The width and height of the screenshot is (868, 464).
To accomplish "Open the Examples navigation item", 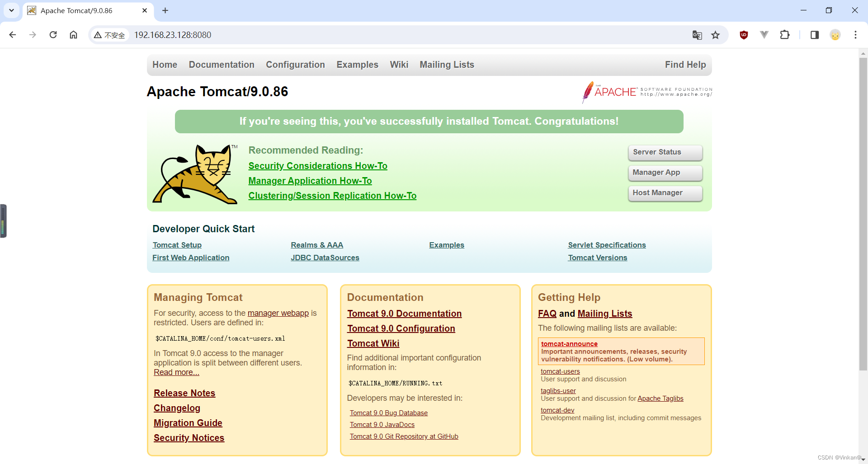I will [x=357, y=65].
